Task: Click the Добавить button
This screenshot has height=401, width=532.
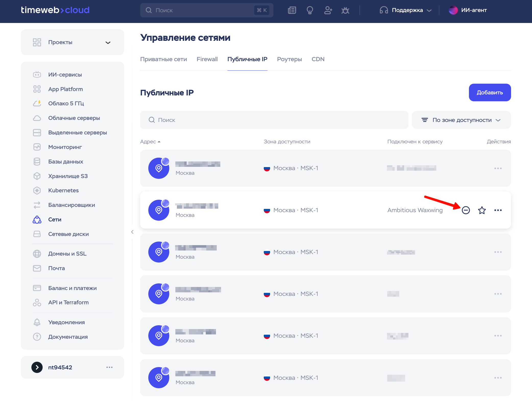Action: (x=490, y=92)
